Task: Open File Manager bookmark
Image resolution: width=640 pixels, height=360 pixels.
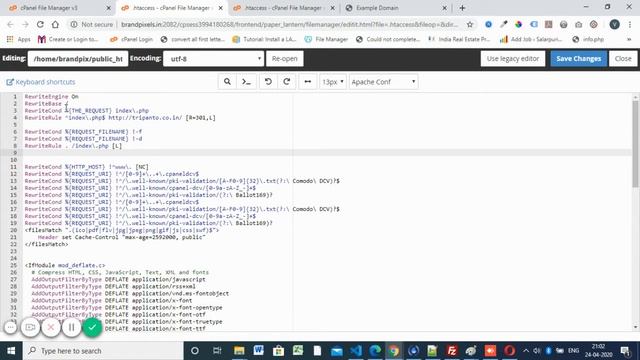Action: [326, 39]
